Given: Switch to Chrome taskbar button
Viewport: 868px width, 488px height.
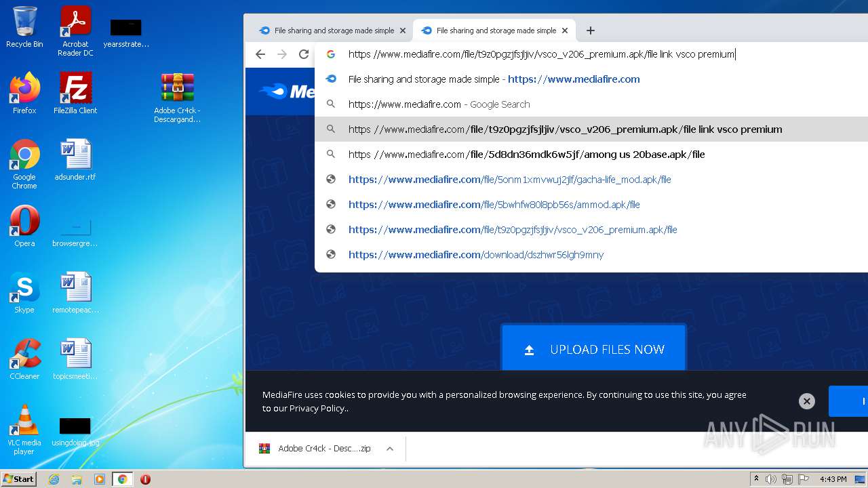Looking at the screenshot, I should pyautogui.click(x=123, y=479).
